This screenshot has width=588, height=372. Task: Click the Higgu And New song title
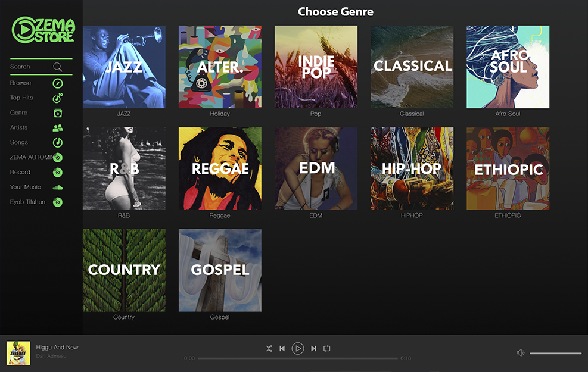57,347
